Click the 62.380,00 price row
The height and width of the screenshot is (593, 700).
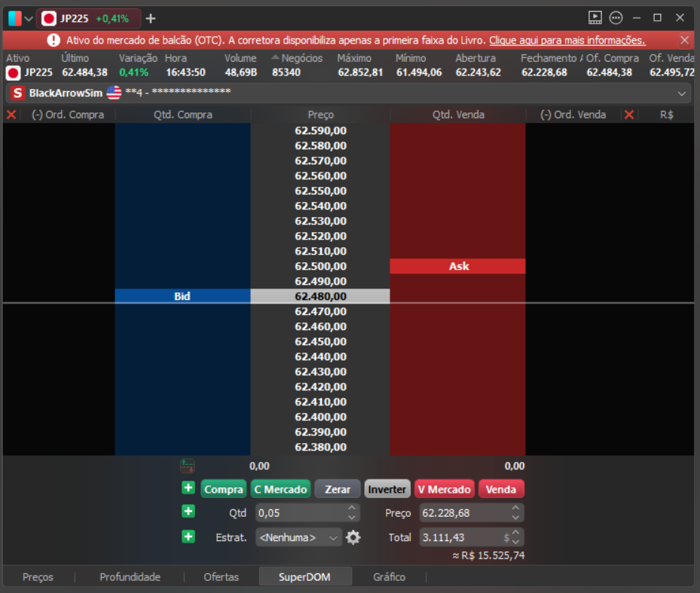320,447
